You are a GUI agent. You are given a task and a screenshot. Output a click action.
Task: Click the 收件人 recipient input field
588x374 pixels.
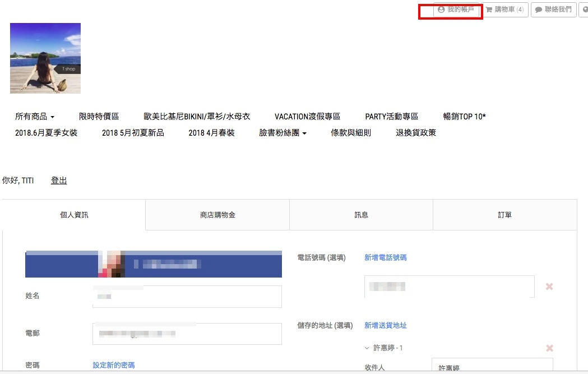(x=492, y=366)
